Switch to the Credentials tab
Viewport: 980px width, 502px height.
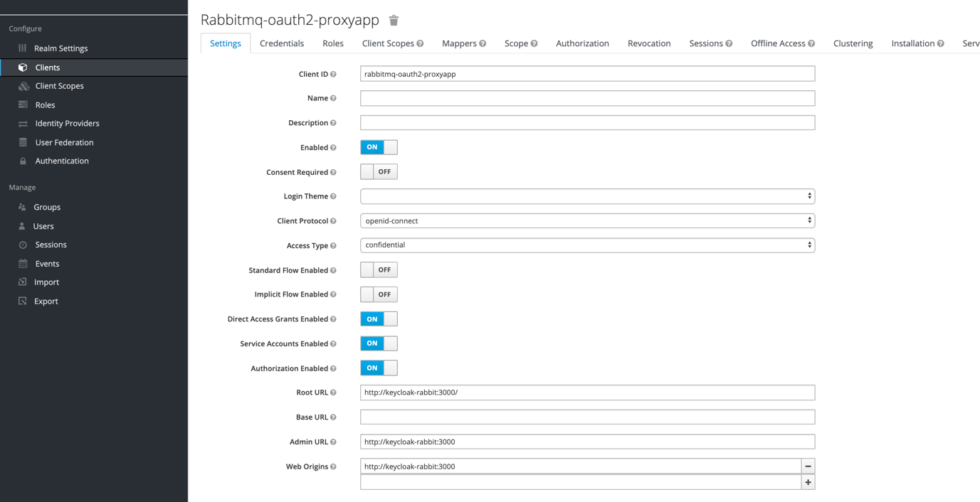coord(282,43)
